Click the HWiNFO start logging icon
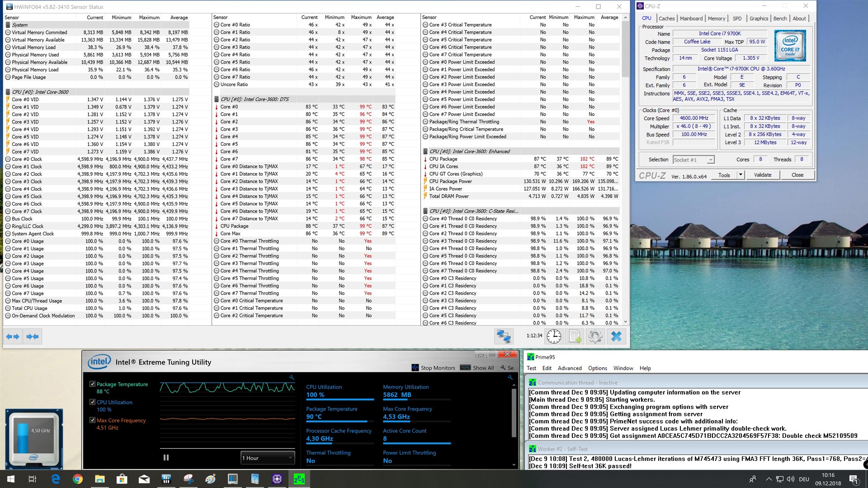This screenshot has width=868, height=488. point(575,336)
